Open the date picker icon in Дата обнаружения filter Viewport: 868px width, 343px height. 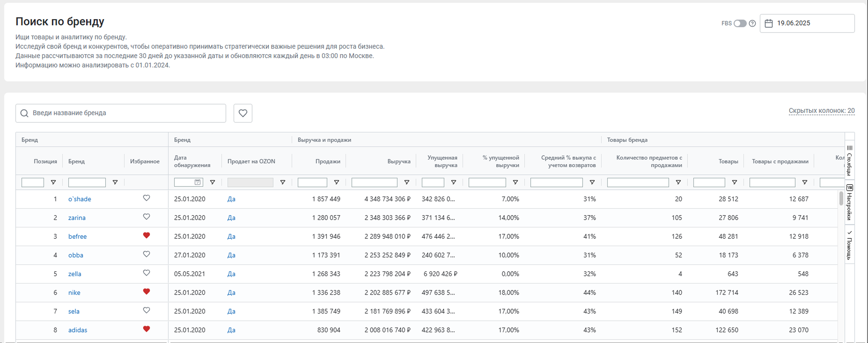(x=198, y=182)
